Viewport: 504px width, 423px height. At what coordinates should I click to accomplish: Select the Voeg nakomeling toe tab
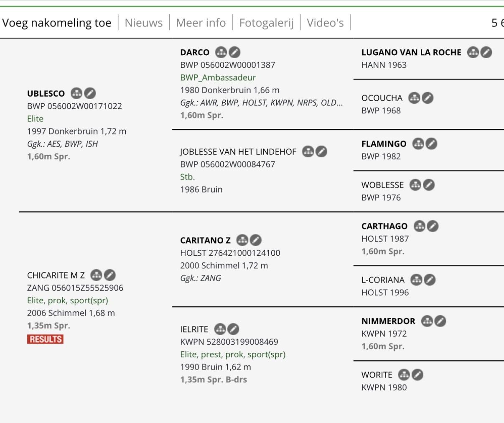[57, 23]
